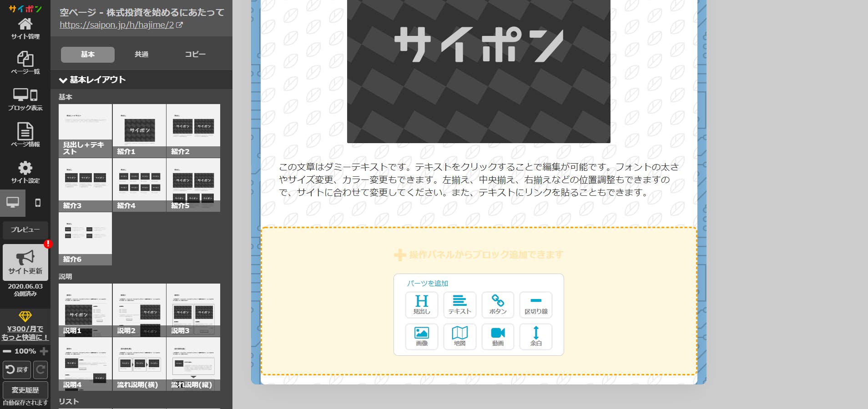The height and width of the screenshot is (409, 868).
Task: Switch to desktop preview mode
Action: pyautogui.click(x=13, y=203)
